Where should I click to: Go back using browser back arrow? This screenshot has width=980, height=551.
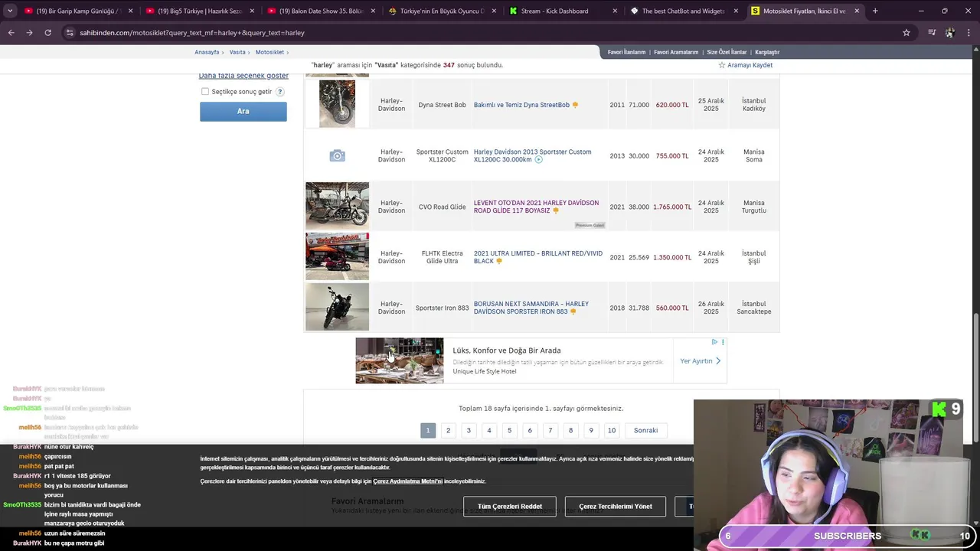(11, 33)
